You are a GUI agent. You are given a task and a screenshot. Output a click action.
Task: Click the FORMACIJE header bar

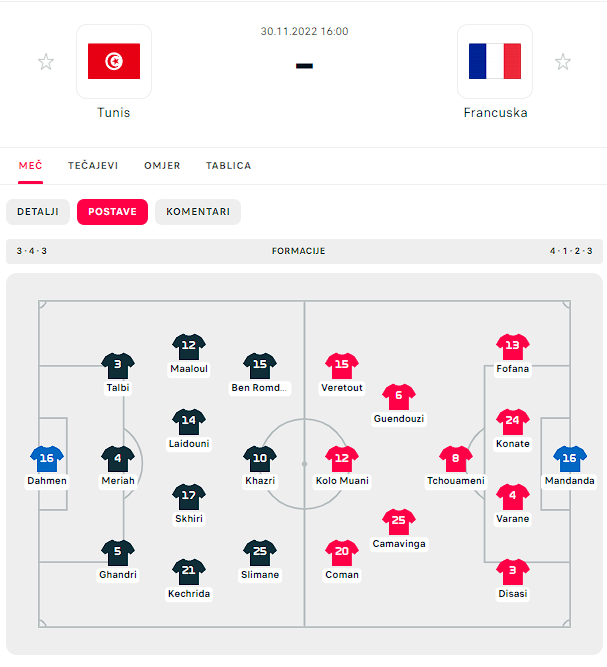pos(304,251)
